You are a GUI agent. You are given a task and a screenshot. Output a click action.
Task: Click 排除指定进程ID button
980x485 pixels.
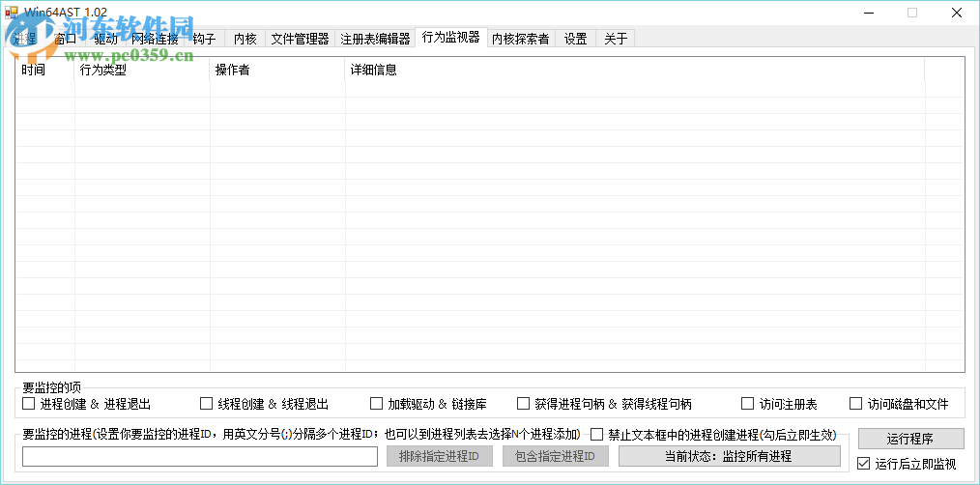(440, 456)
